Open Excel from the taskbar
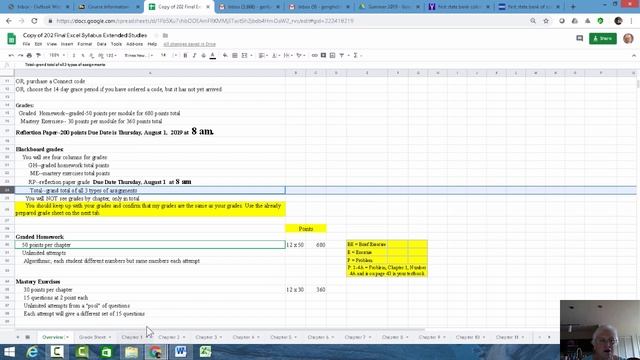This screenshot has height=360, width=640. 205,352
